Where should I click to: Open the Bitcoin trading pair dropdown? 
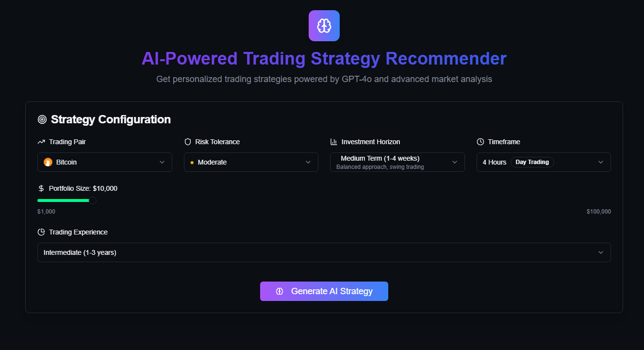click(105, 162)
